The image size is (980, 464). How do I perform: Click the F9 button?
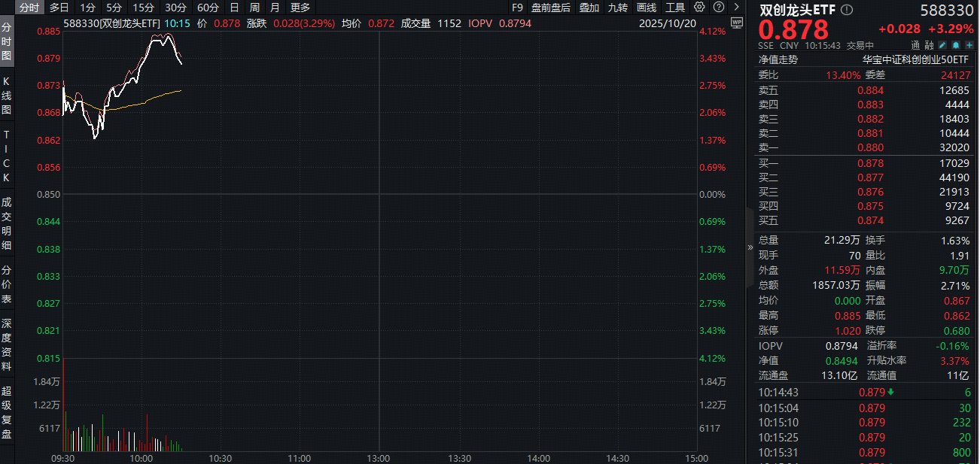pos(517,8)
